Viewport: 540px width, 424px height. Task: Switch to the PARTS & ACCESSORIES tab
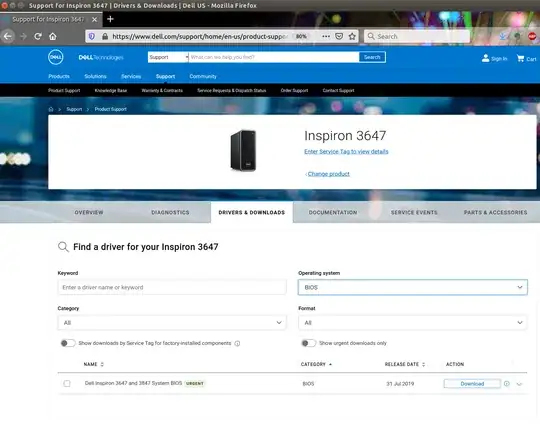click(495, 212)
